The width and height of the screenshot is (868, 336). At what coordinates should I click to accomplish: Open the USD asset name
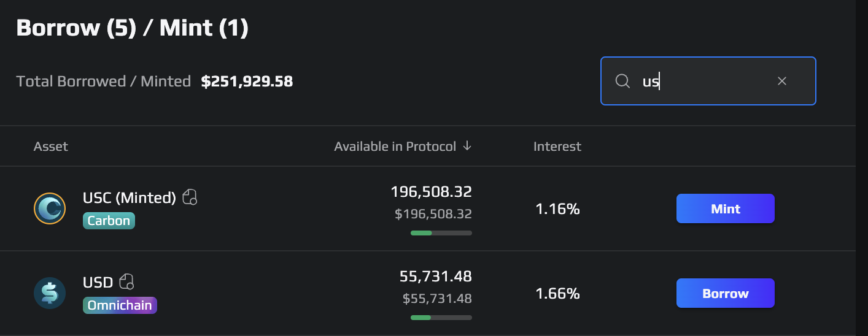98,283
